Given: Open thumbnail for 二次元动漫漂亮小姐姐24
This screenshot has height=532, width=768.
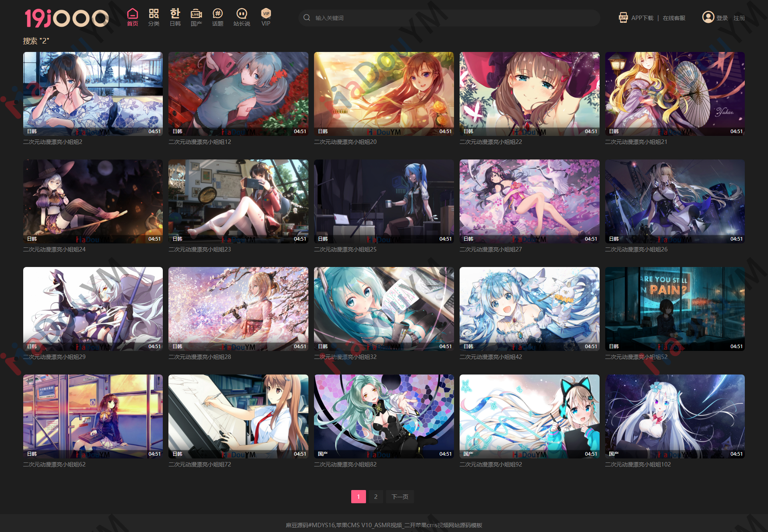Looking at the screenshot, I should click(x=93, y=201).
